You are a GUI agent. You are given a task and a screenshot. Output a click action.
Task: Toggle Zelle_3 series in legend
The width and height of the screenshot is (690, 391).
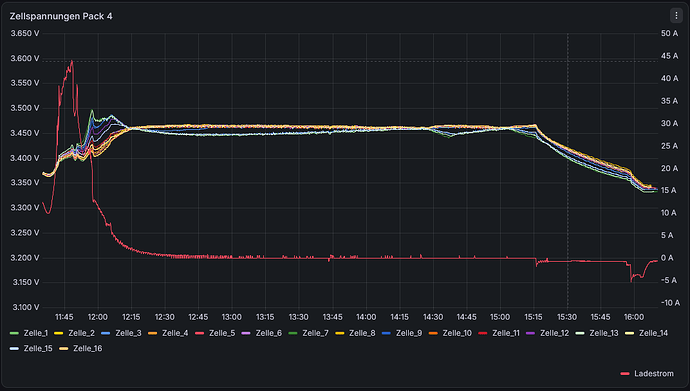[x=121, y=333]
